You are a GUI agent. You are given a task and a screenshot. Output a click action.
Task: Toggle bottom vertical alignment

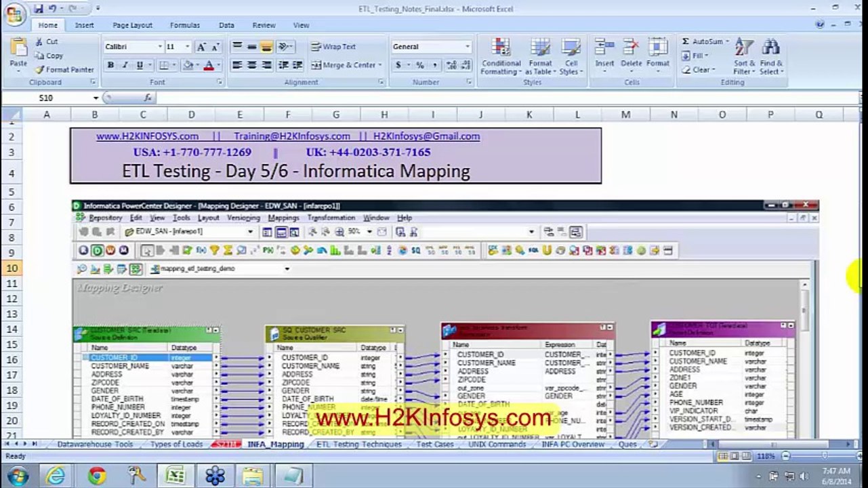point(266,47)
